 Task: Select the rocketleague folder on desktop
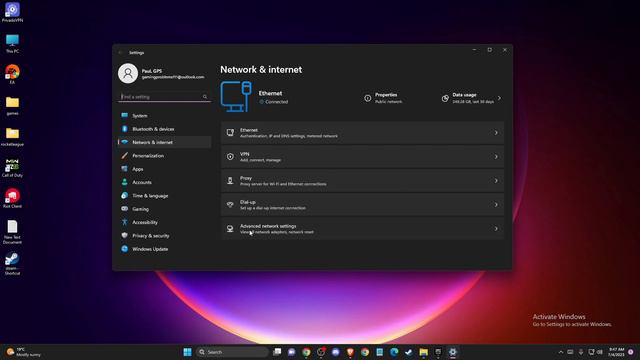(x=12, y=137)
